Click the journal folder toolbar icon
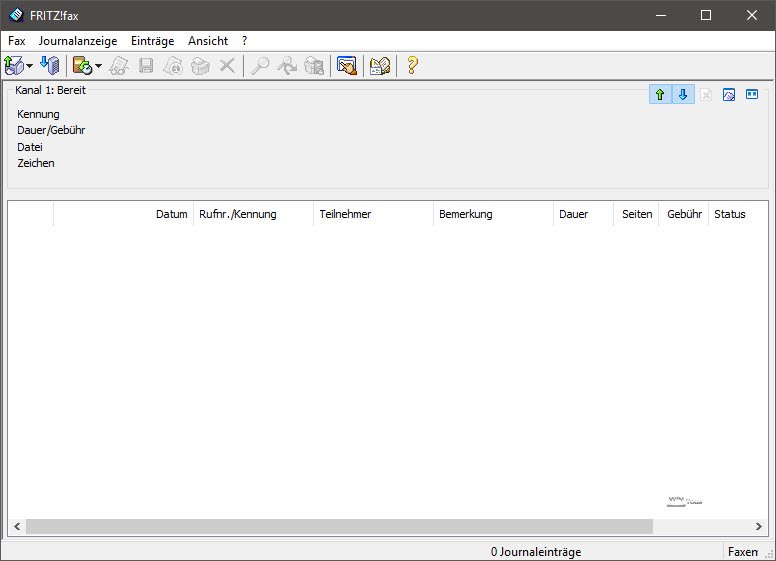776x561 pixels. [x=82, y=66]
